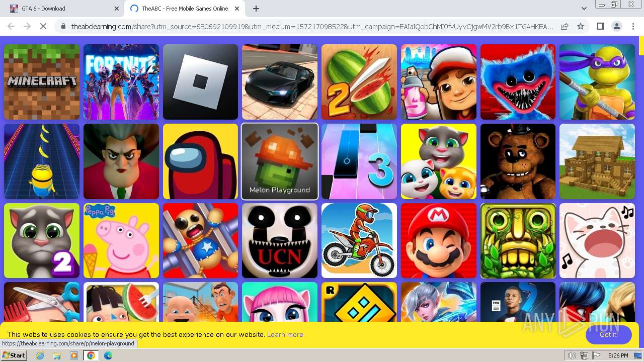This screenshot has height=362, width=644.
Task: Open the Subway Surfers tile
Action: coord(439,82)
